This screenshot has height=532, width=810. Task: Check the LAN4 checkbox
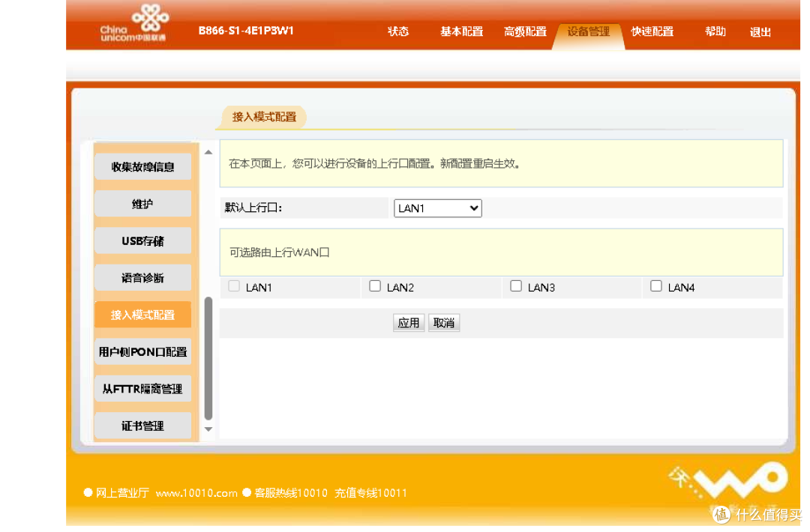[656, 286]
